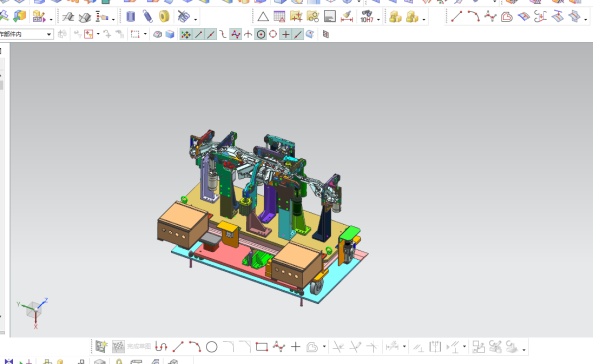593x364 pixels.
Task: Click the yellow ring/bearing icon
Action: 164,17
